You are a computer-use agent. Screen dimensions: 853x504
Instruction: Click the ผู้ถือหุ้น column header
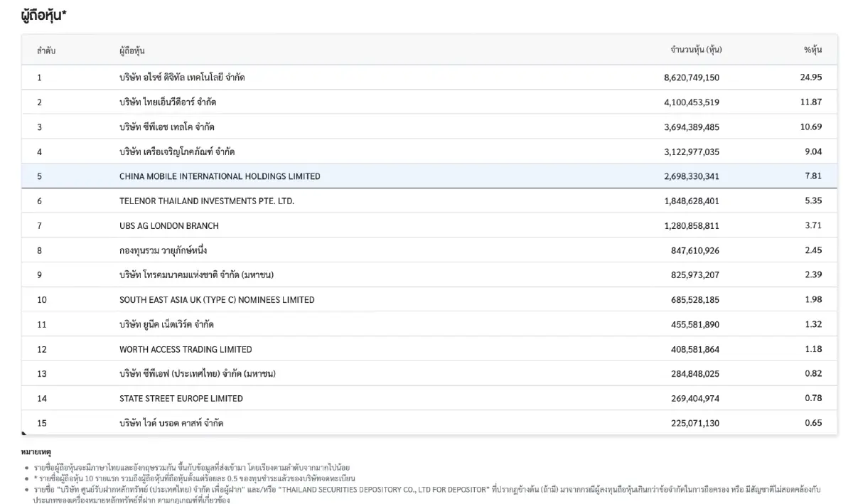point(132,50)
